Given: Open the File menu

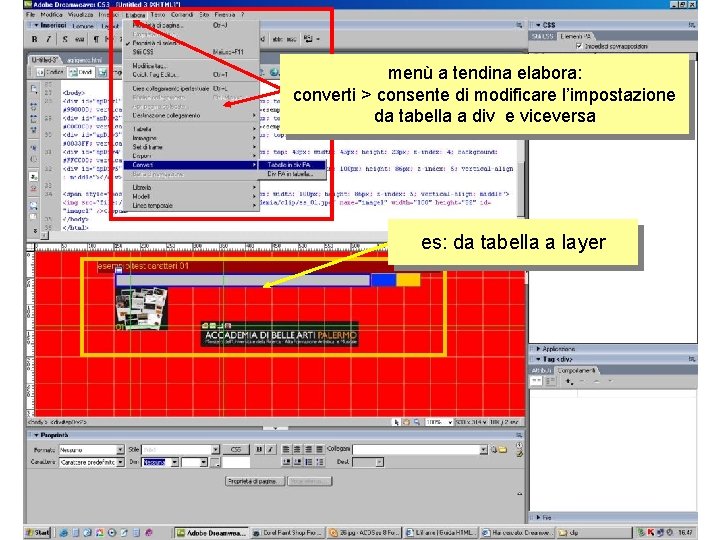Looking at the screenshot, I should click(30, 15).
